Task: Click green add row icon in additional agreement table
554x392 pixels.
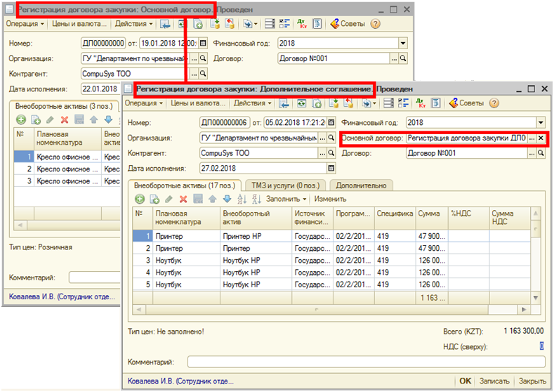Action: click(140, 200)
